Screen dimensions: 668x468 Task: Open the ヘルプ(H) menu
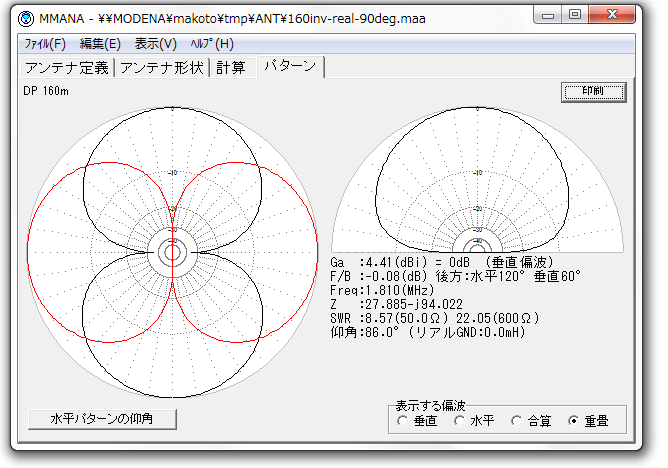tap(211, 44)
